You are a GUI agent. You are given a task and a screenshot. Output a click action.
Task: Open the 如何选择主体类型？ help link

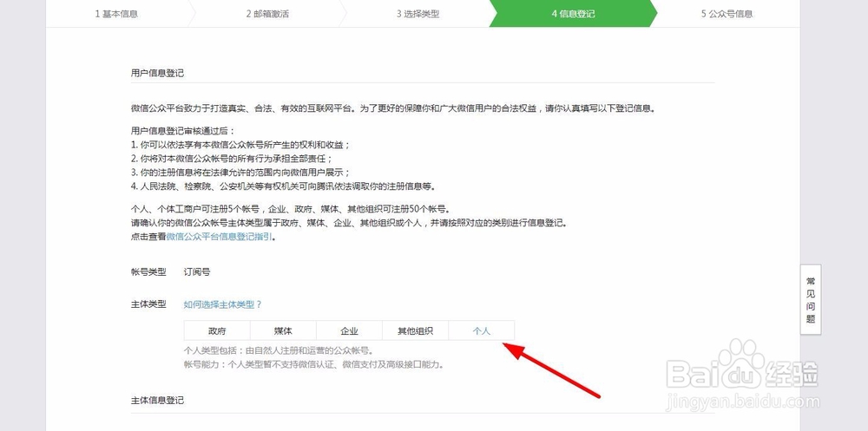tap(222, 304)
